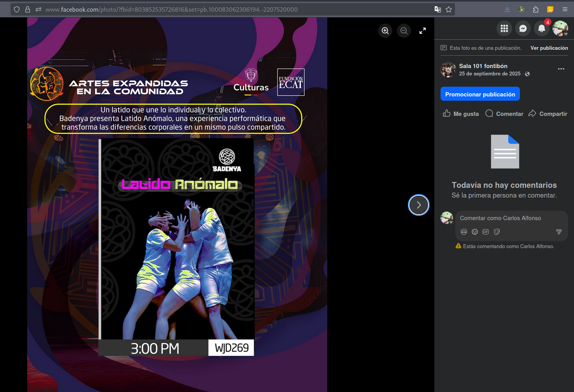Open the post options three-dot menu
Screen dimensions: 574x392
(x=561, y=69)
